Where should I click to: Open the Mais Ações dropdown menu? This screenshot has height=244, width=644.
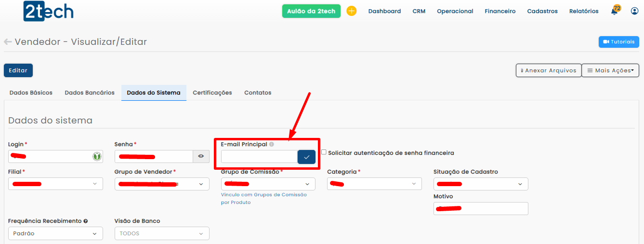click(610, 70)
